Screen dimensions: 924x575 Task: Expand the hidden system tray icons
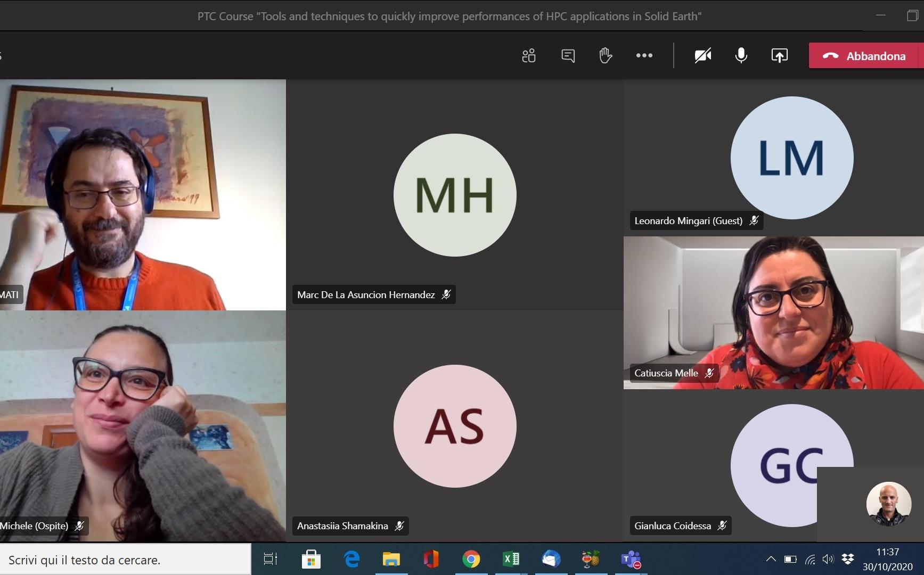(x=771, y=559)
